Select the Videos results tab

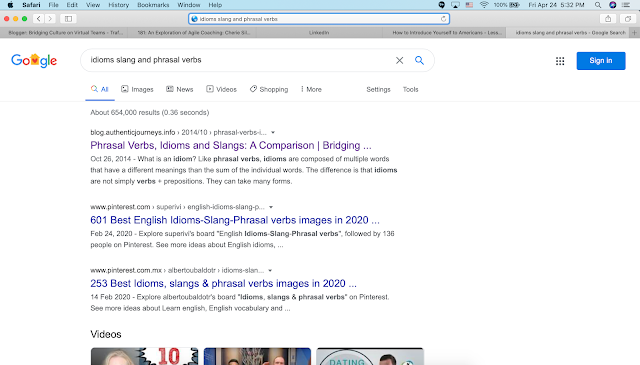pos(221,89)
